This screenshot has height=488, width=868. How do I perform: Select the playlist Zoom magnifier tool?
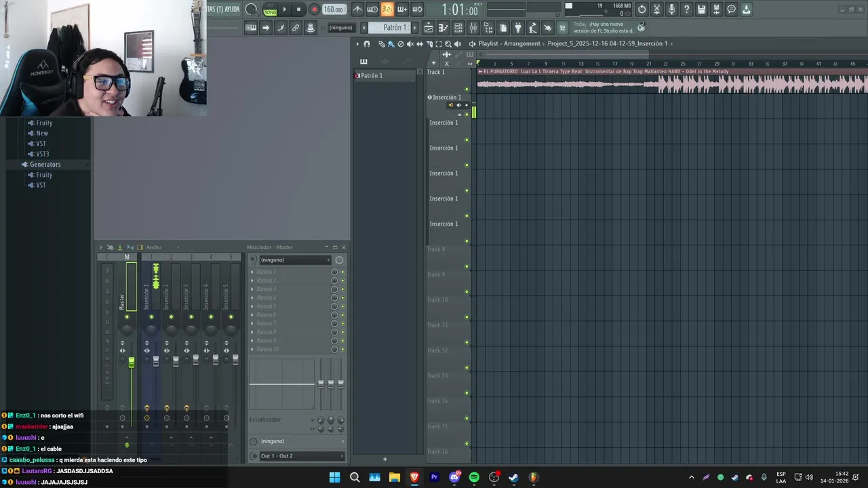point(448,44)
